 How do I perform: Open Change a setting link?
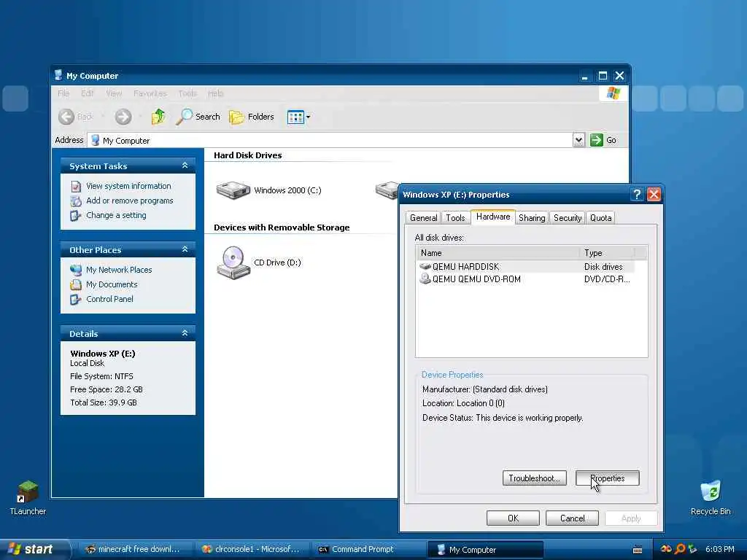(x=116, y=215)
